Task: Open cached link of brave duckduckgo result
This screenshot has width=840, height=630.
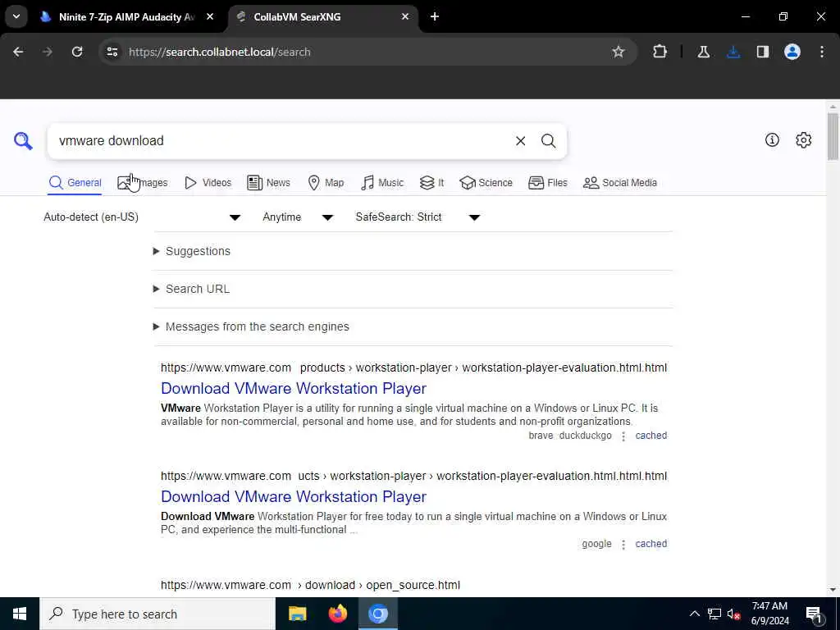Action: tap(651, 436)
